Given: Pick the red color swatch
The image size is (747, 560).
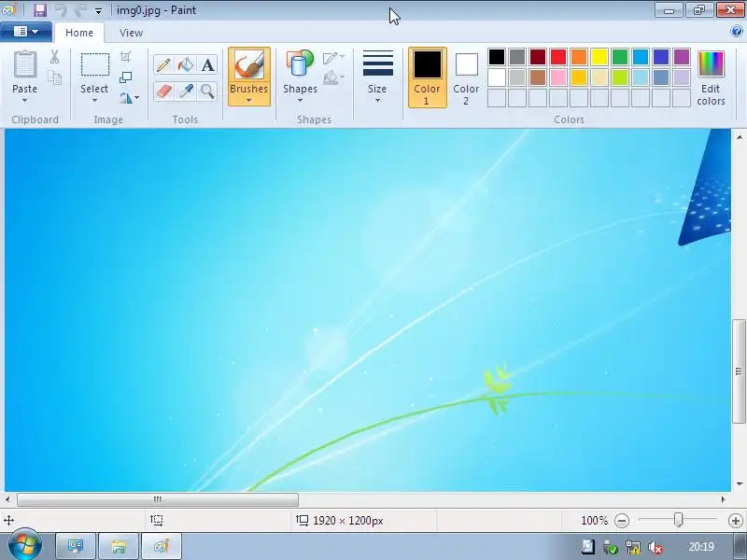Looking at the screenshot, I should click(557, 57).
